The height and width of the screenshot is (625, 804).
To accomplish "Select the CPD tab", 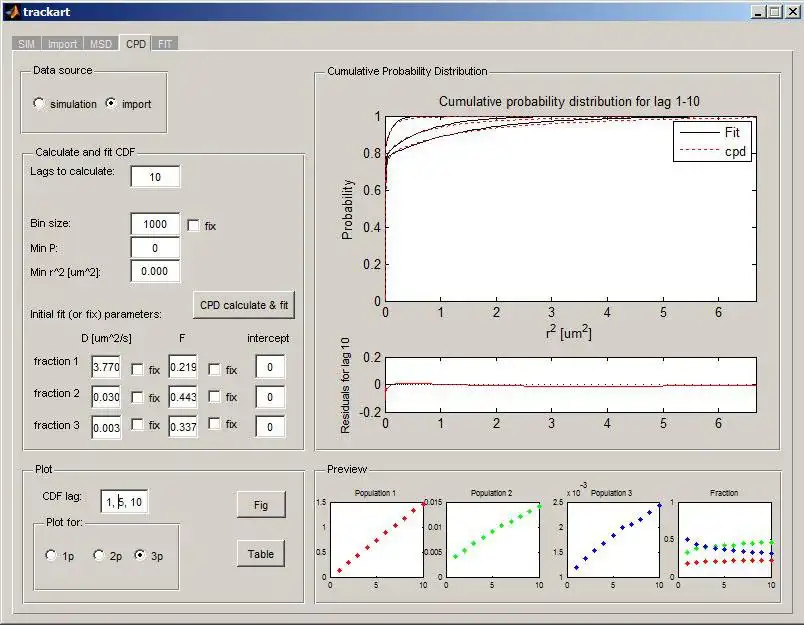I will [x=136, y=44].
